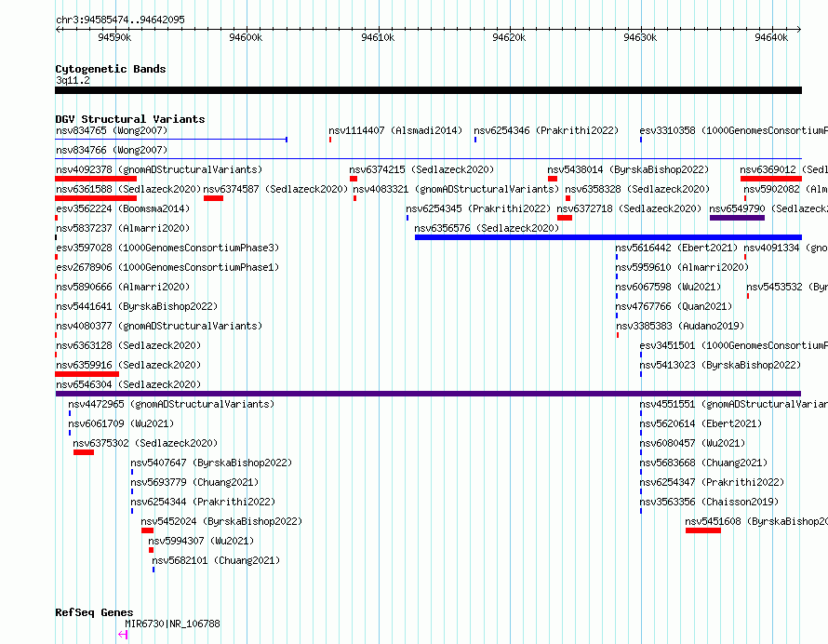Click the 94590k ruler tick label

[x=114, y=37]
